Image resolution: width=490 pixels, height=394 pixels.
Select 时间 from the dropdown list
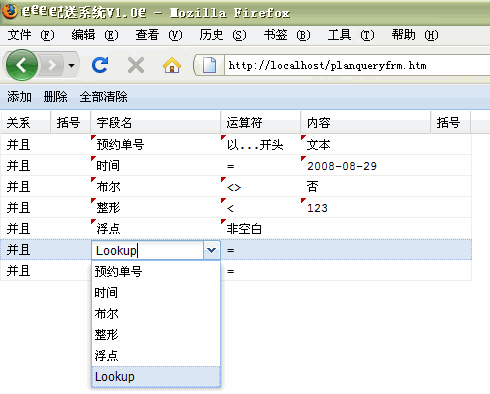[x=156, y=293]
